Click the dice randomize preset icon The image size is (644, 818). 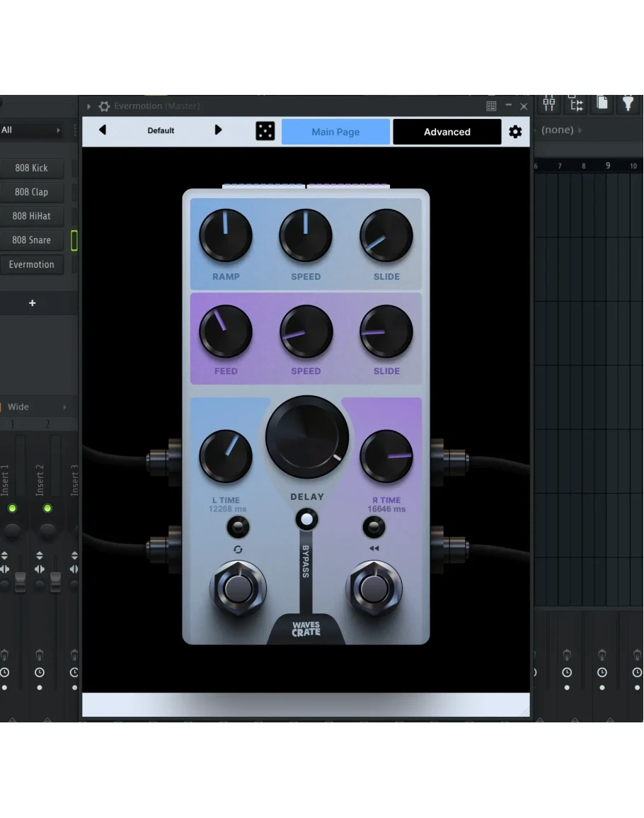pyautogui.click(x=265, y=131)
